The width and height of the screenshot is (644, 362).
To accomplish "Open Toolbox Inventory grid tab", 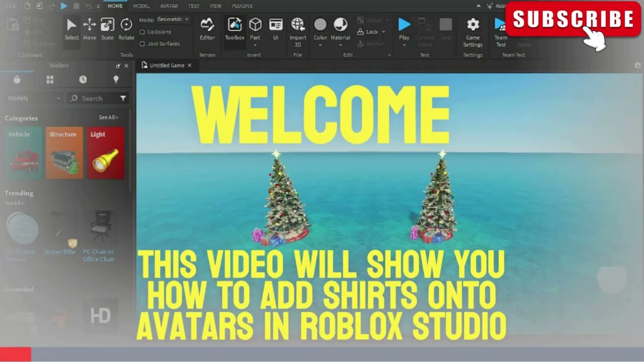I will point(50,79).
